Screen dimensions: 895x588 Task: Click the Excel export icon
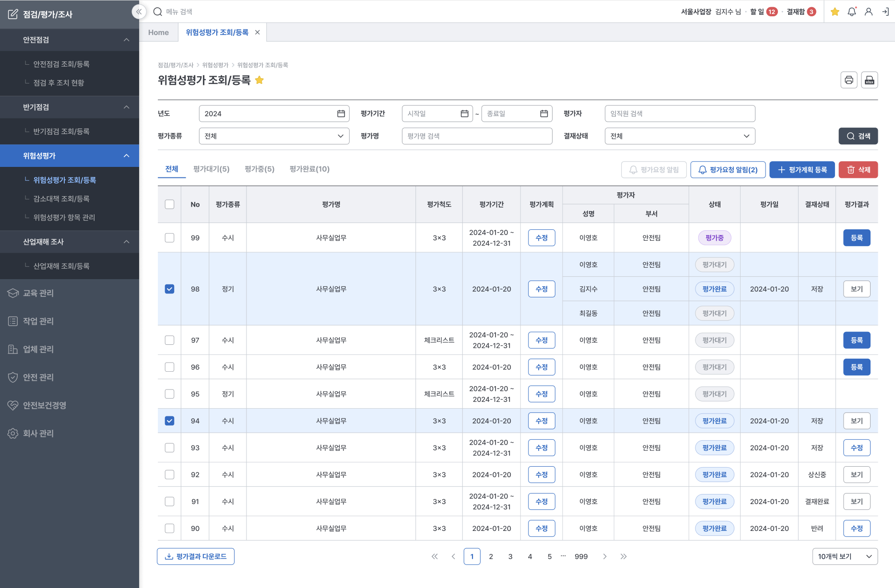869,80
